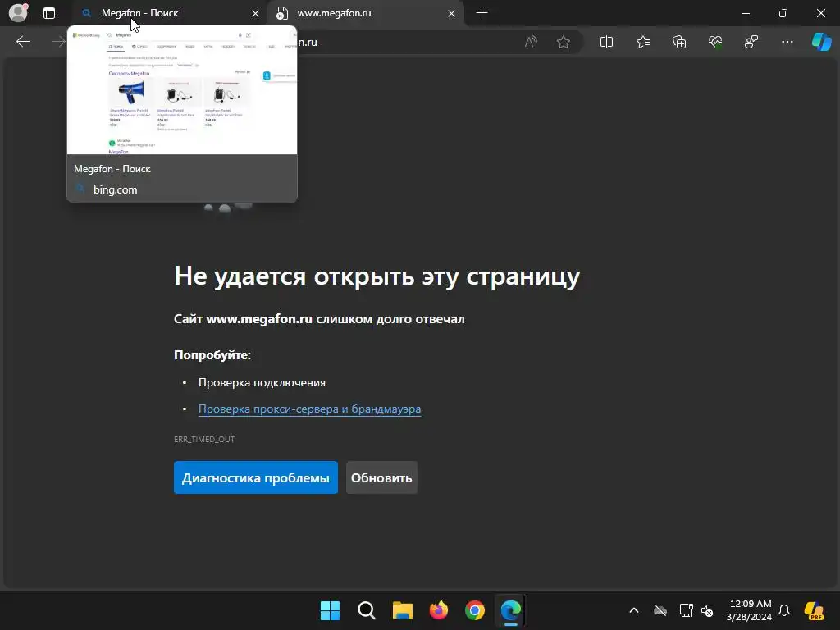This screenshot has height=630, width=840.
Task: Open Settings and more menu
Action: point(787,42)
